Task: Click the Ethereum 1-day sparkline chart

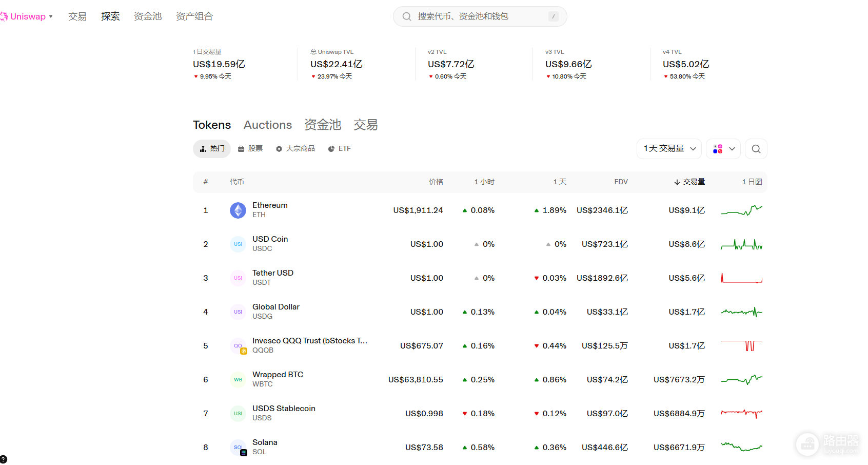Action: pyautogui.click(x=742, y=210)
